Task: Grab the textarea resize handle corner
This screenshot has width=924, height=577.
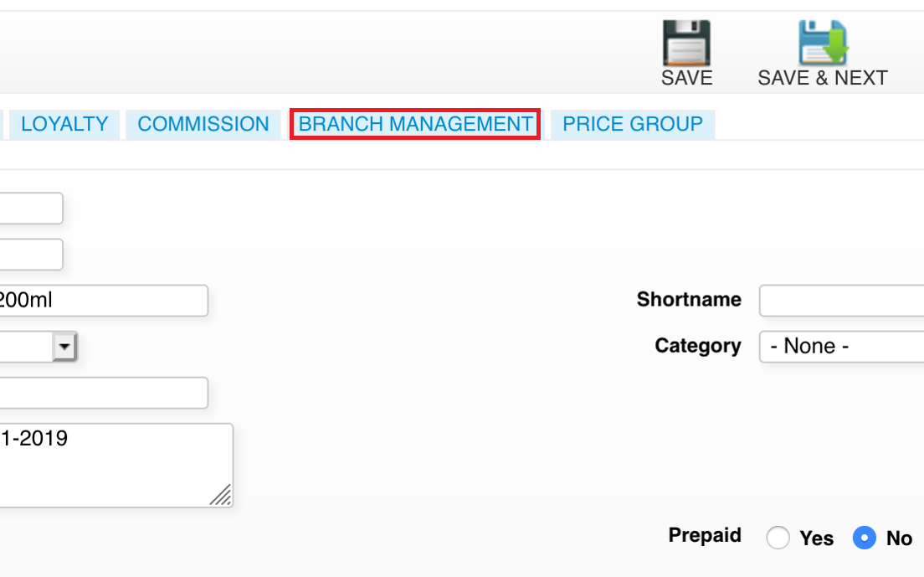Action: tap(221, 495)
